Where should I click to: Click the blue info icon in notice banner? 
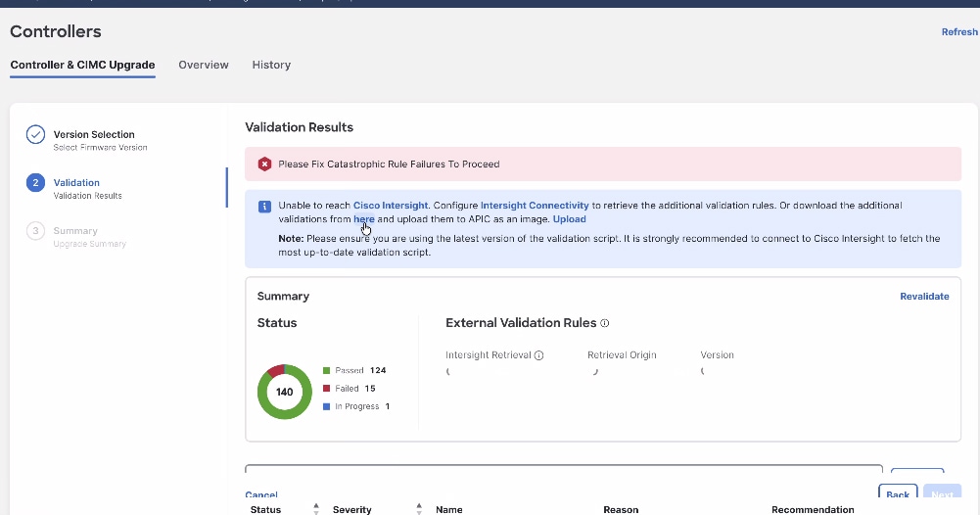click(264, 207)
